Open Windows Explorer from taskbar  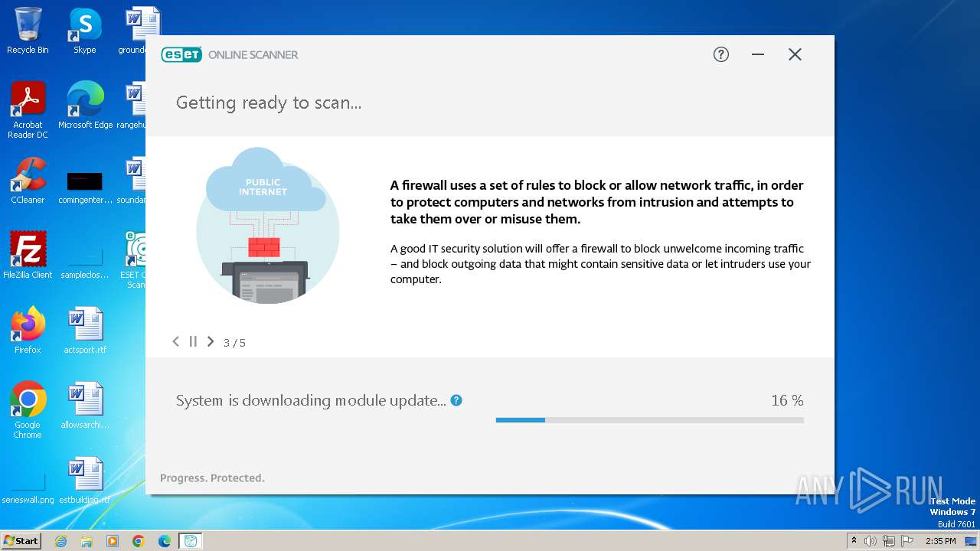tap(87, 541)
